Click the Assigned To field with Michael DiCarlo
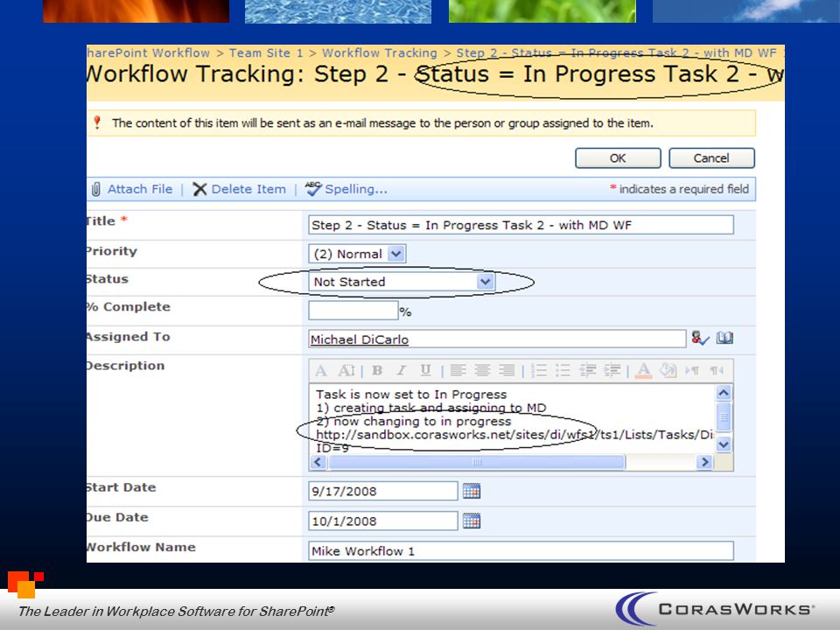 tap(497, 339)
